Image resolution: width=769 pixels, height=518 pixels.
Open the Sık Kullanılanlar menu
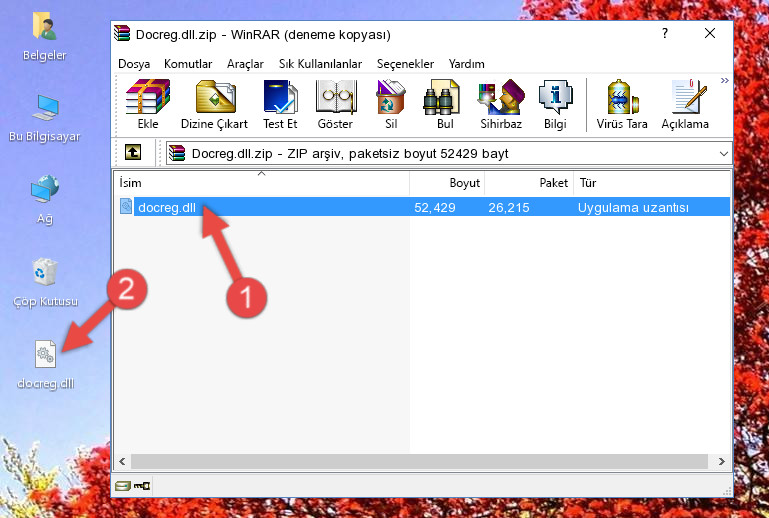(x=320, y=64)
